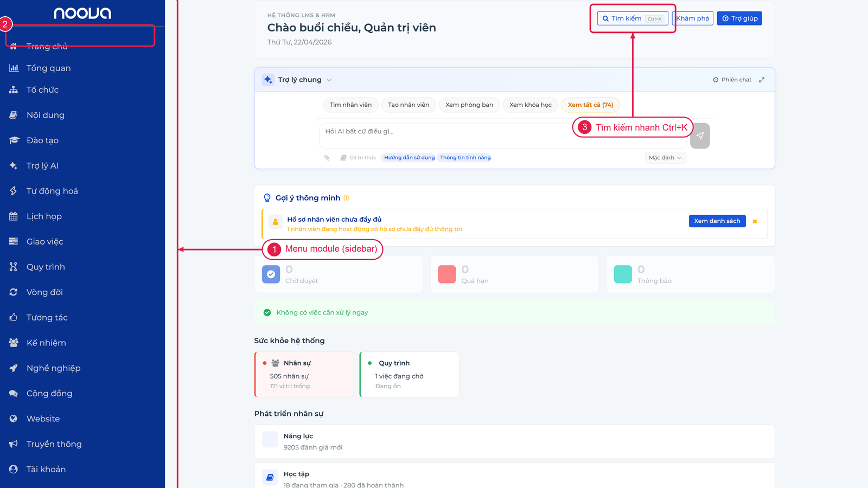Screen dimensions: 868x488
Task: Open the Trợ lý chung dropdown
Action: (304, 80)
